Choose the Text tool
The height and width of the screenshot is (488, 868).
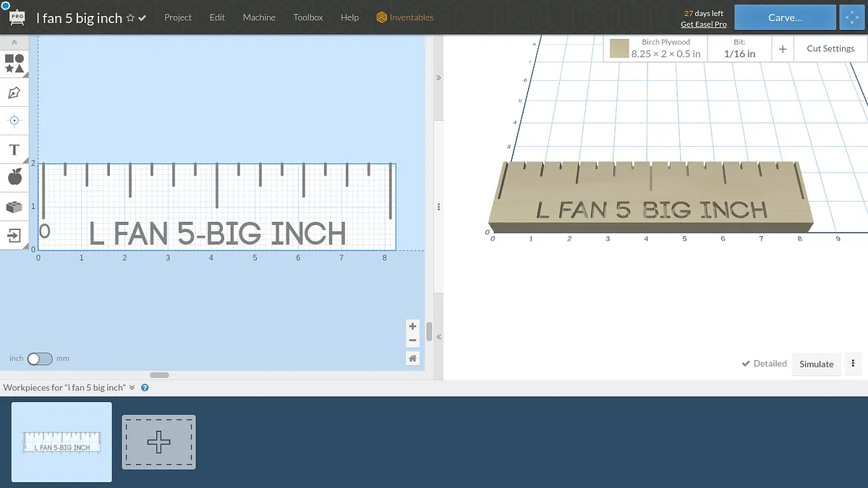click(14, 150)
